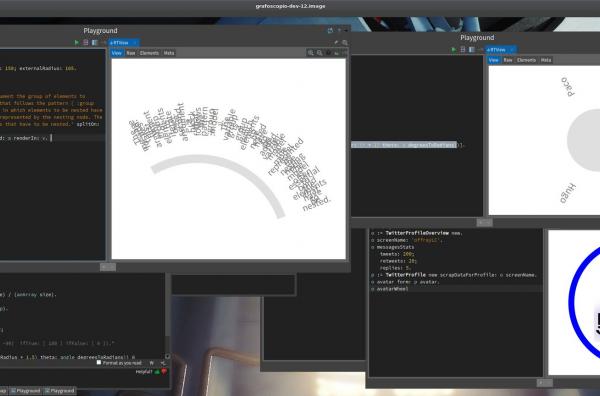This screenshot has width=600, height=396.
Task: Click gray circle in right Roassal view
Action: [584, 140]
